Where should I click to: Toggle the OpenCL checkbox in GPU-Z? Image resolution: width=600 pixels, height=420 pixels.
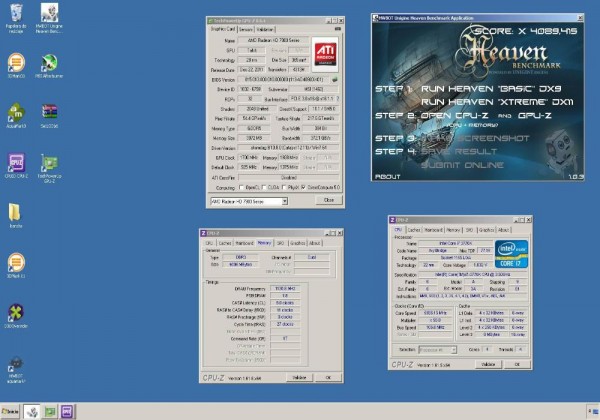pos(241,187)
